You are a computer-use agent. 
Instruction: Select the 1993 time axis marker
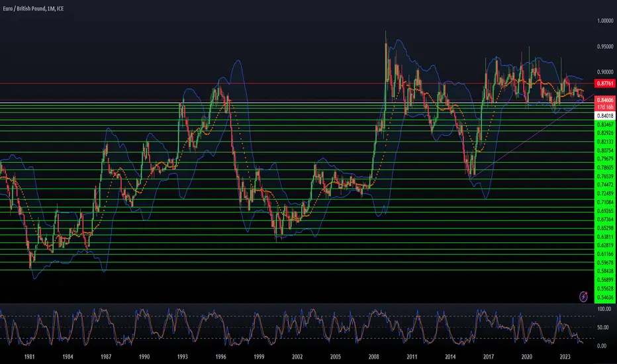pos(182,357)
